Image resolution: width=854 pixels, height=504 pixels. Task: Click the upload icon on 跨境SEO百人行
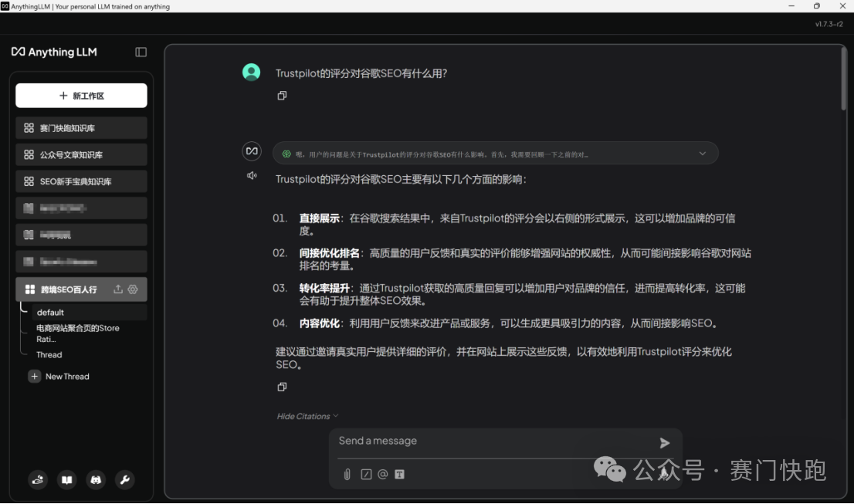pyautogui.click(x=117, y=289)
